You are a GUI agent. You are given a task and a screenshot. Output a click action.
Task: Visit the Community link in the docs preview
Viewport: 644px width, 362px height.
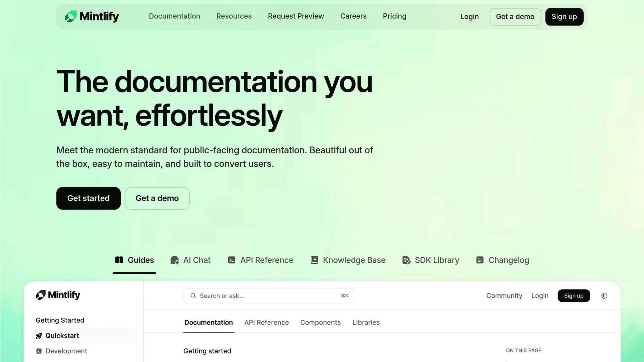pos(504,295)
